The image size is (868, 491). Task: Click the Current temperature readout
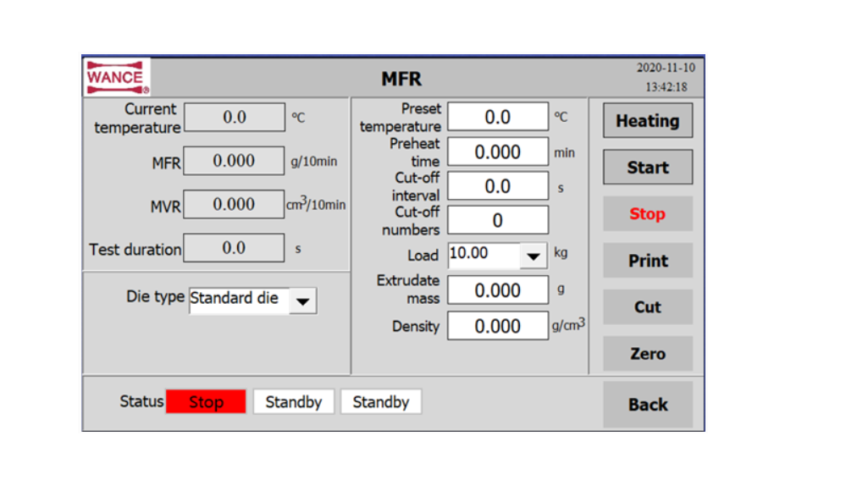235,118
